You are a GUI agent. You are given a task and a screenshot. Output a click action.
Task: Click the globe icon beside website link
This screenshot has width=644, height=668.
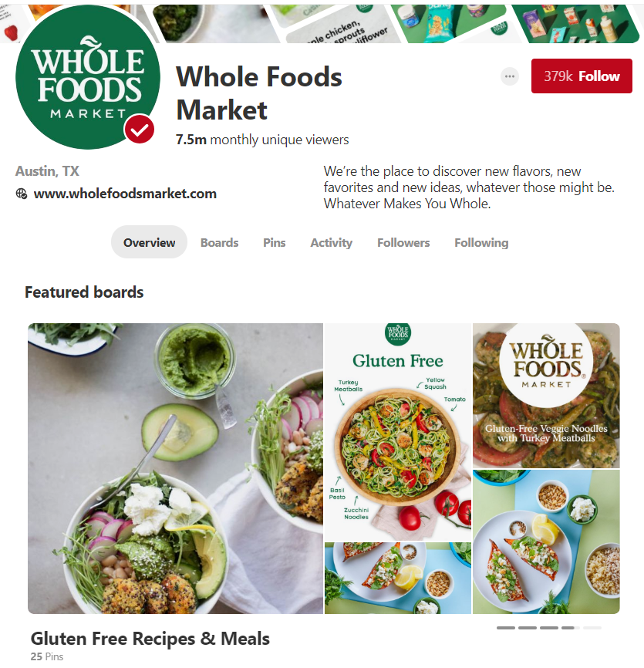tap(22, 194)
